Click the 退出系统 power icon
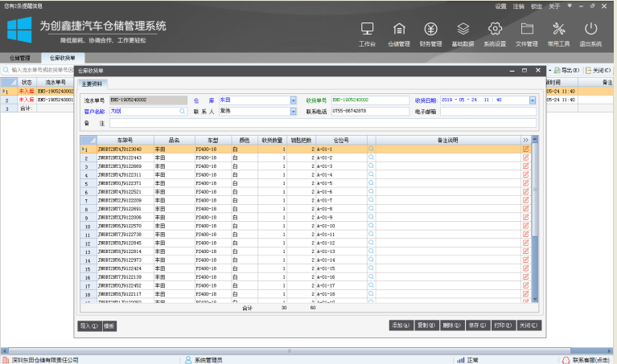Viewport: 617px width, 364px height. coord(590,29)
